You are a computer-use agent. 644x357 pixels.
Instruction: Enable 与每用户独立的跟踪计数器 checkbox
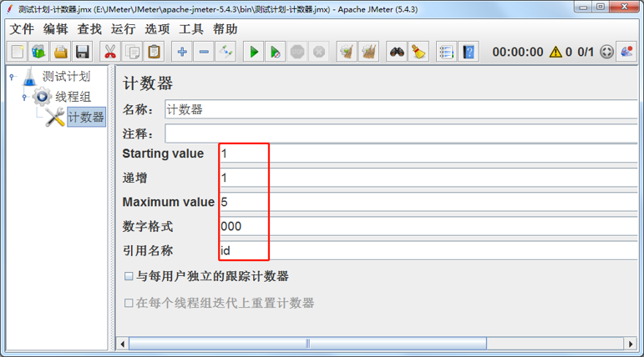click(x=129, y=276)
